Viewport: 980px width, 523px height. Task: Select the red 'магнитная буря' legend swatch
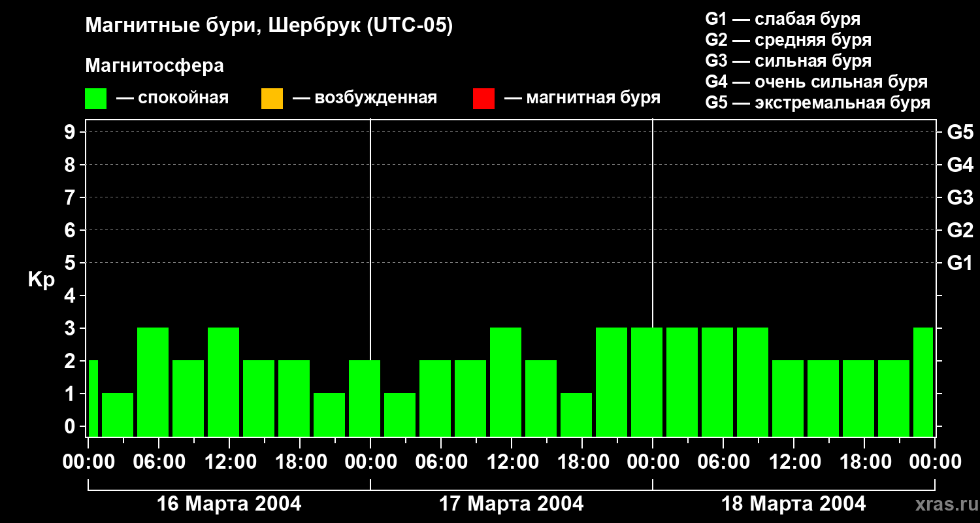(483, 99)
